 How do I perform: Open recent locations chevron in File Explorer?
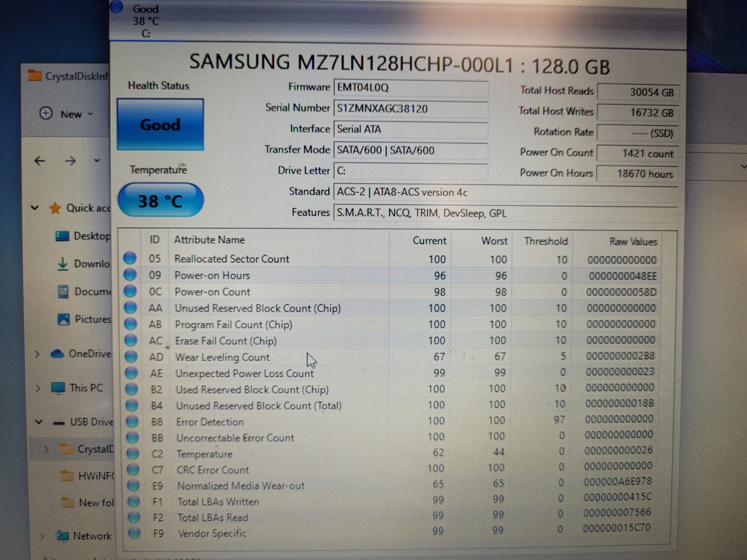click(97, 161)
